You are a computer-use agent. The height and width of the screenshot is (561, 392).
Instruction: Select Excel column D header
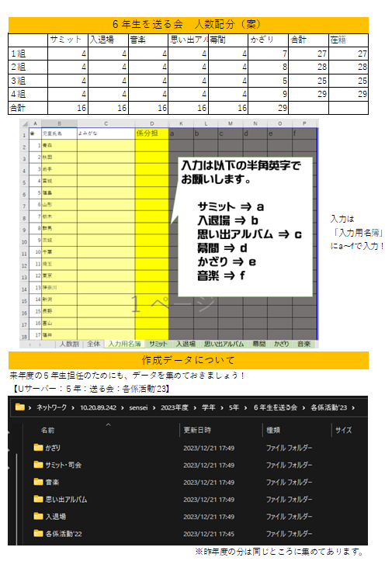152,124
